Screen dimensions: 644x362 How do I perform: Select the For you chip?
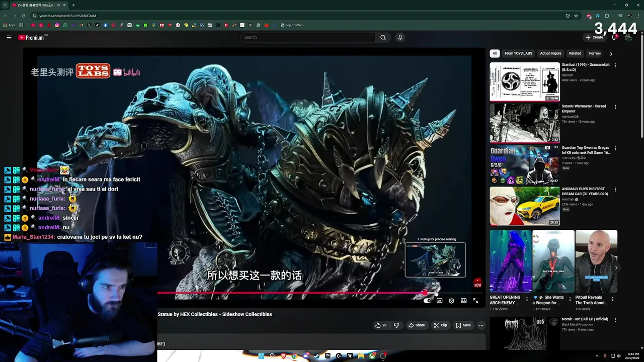click(595, 53)
